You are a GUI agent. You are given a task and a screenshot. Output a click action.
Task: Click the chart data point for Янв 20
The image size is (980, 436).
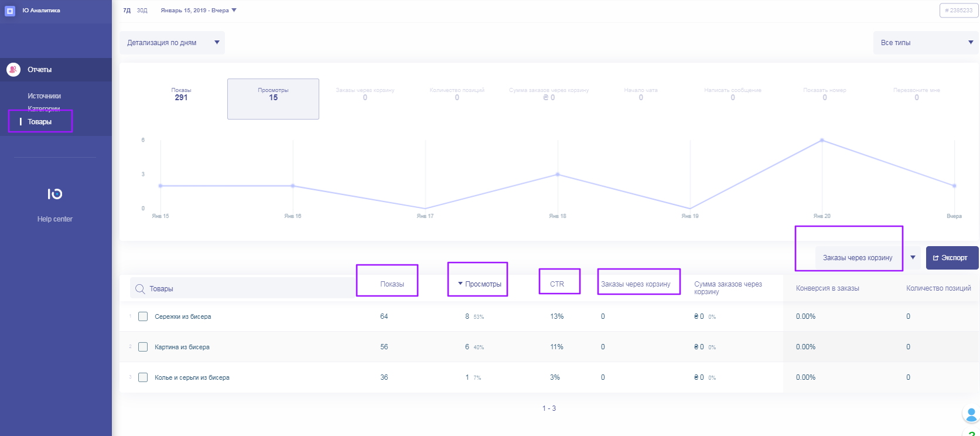click(822, 141)
